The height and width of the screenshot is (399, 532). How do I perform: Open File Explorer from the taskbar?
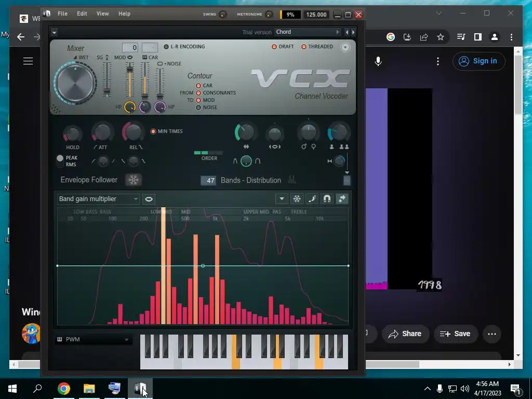89,389
